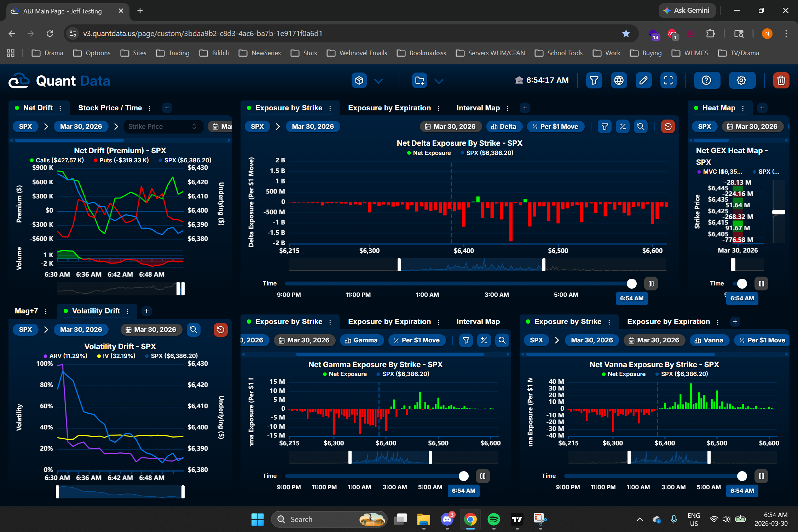Open Spotify from the Windows taskbar
The image size is (798, 532).
(493, 519)
